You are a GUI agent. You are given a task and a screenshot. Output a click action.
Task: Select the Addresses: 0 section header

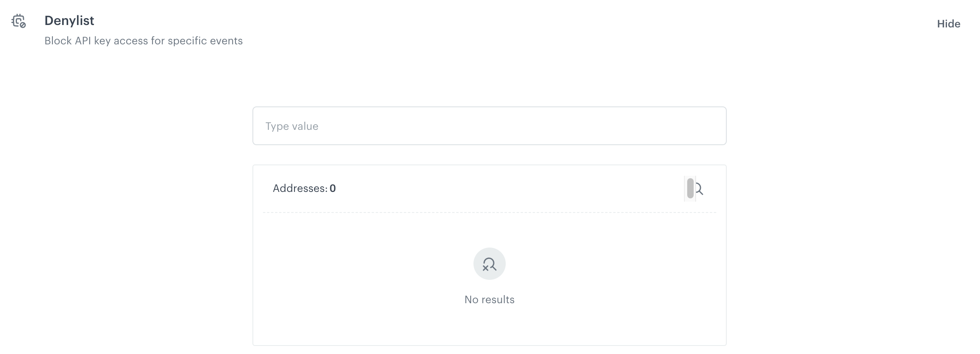(x=304, y=188)
